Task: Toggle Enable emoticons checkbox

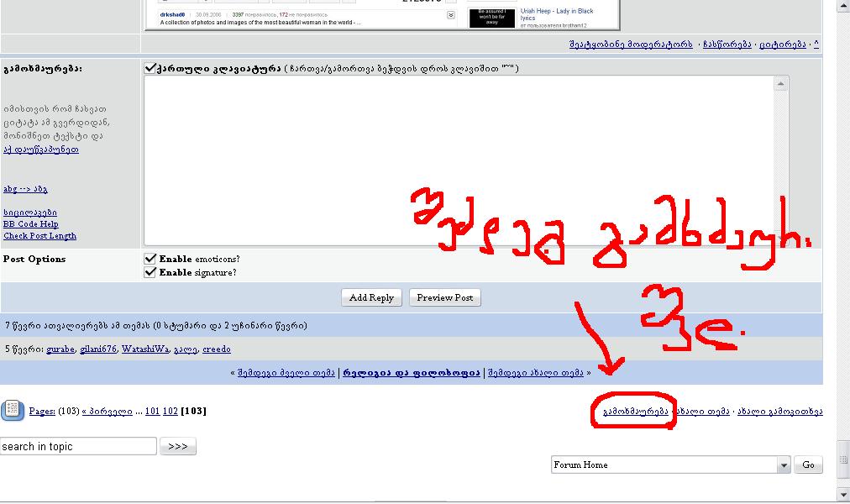Action: click(x=150, y=259)
